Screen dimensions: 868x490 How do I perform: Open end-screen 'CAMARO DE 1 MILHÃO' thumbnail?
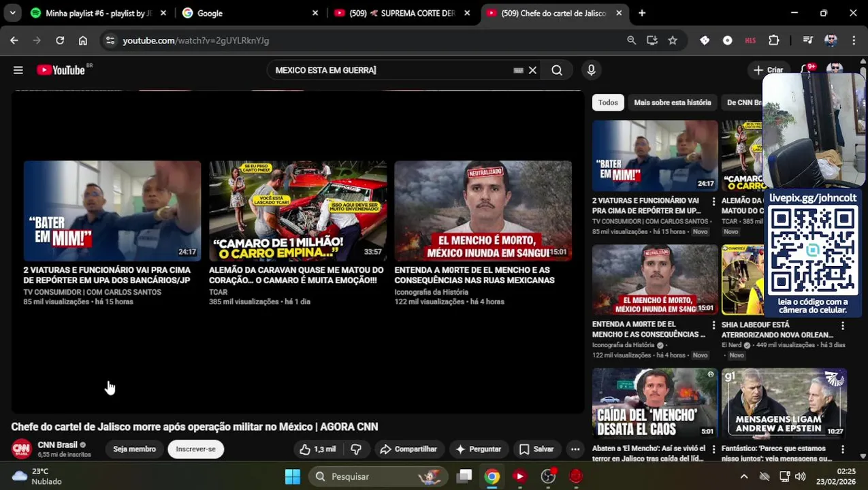click(x=298, y=211)
